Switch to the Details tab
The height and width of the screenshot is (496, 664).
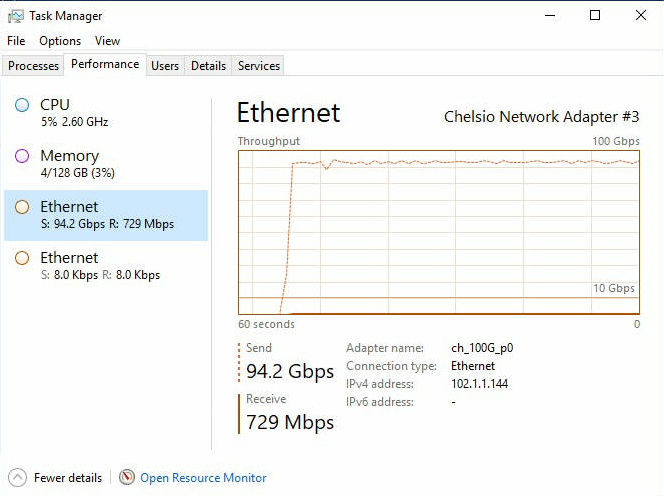click(208, 66)
